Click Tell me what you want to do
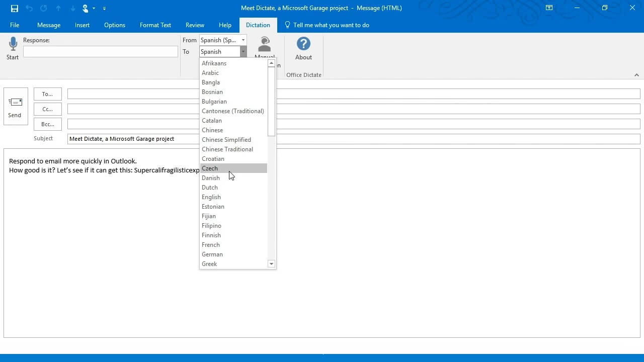Screen dimensions: 644x362 coord(327,25)
